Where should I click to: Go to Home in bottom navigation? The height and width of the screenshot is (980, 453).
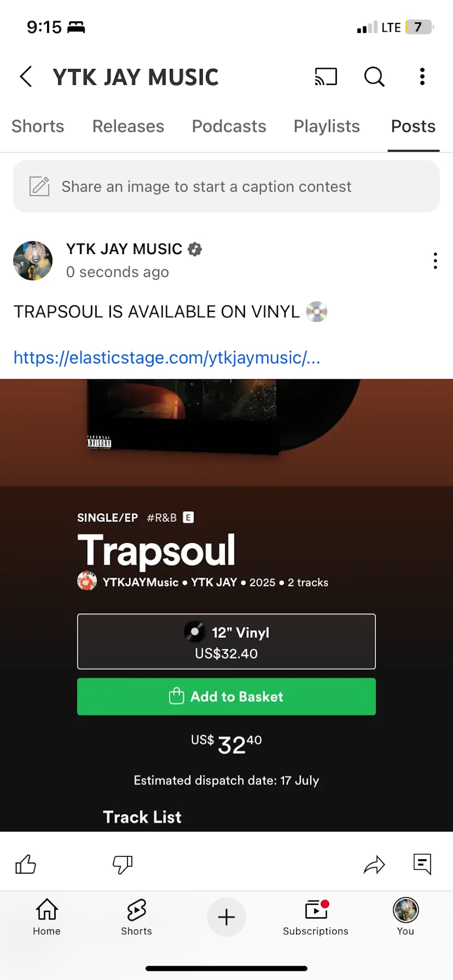coord(47,917)
